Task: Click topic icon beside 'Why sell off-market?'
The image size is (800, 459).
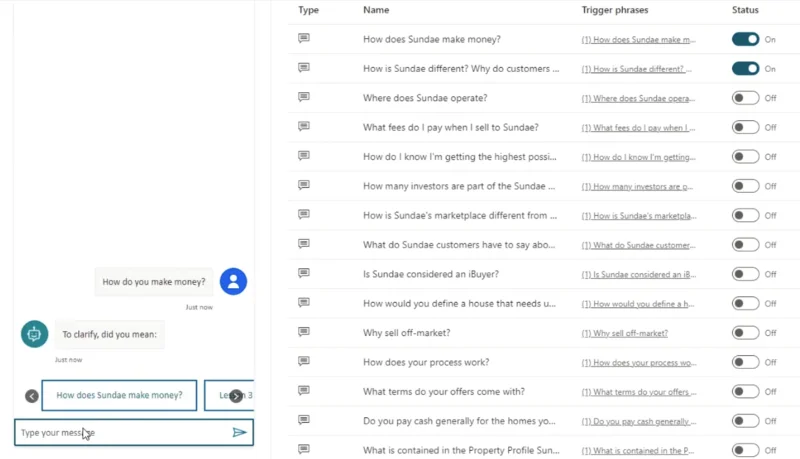Action: (304, 332)
